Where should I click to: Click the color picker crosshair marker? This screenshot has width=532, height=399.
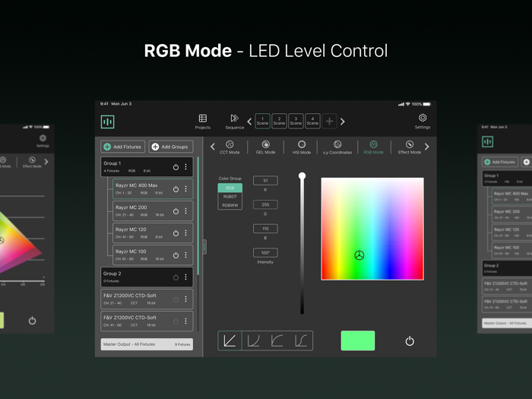tap(359, 255)
